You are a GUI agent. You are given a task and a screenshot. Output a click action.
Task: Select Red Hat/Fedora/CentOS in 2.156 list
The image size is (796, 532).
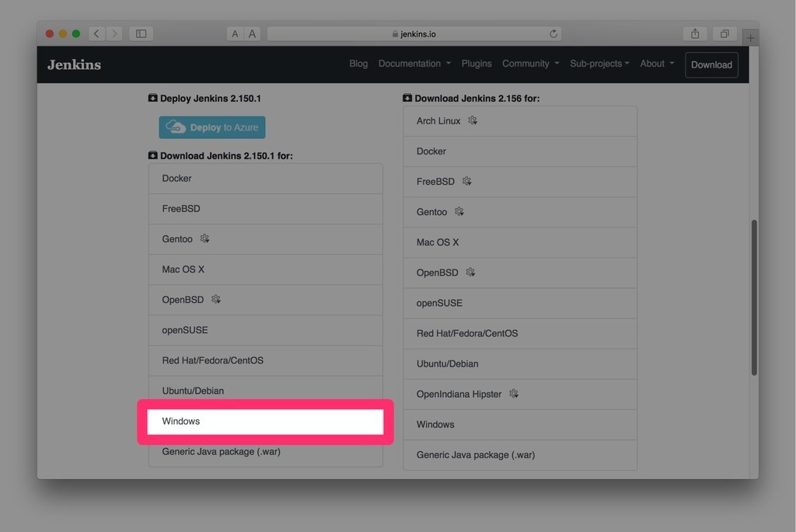pyautogui.click(x=520, y=334)
